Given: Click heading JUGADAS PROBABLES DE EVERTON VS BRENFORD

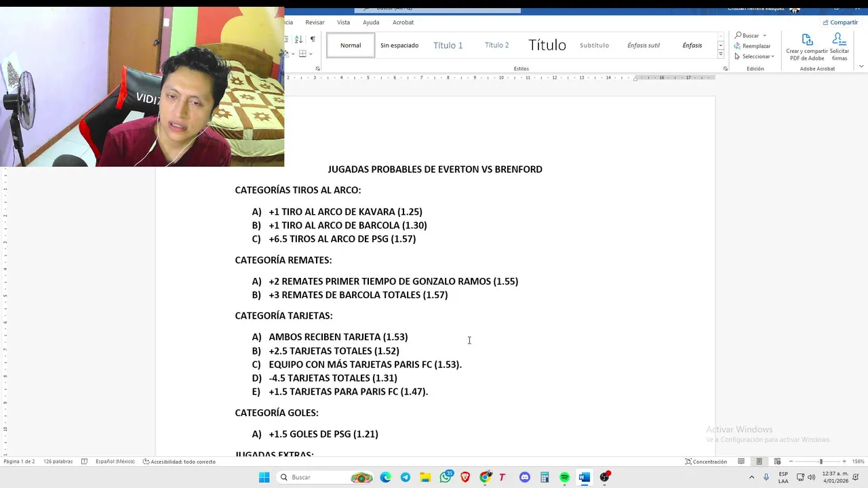Looking at the screenshot, I should [435, 169].
